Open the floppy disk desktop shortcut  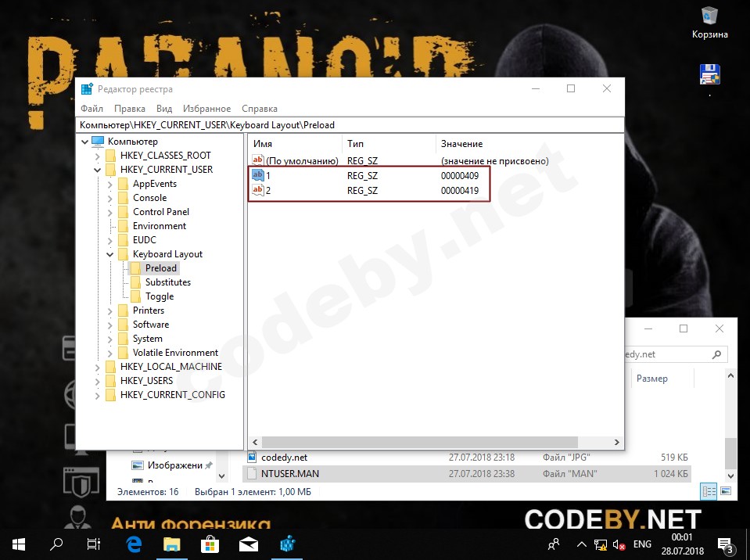click(x=710, y=74)
